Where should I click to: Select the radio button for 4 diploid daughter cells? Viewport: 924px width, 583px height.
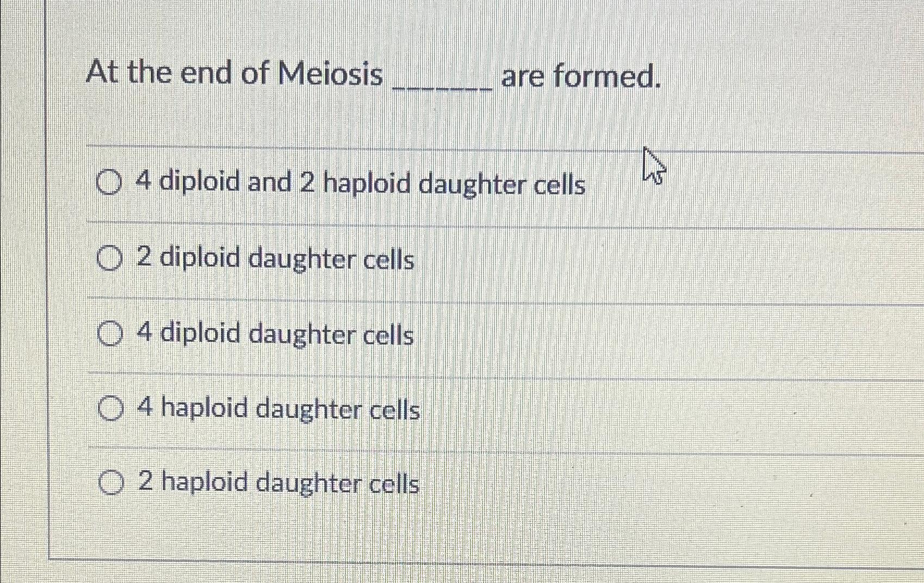110,334
